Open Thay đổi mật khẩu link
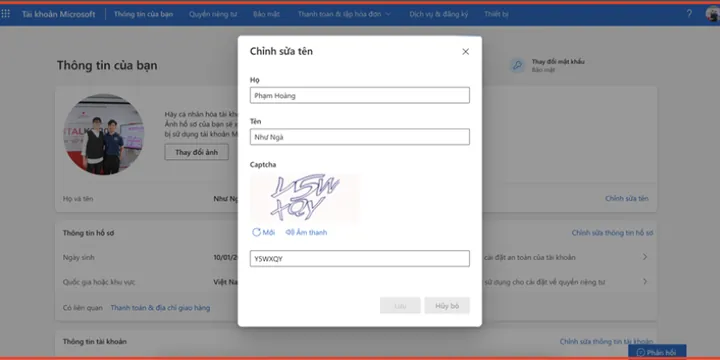Image resolution: width=720 pixels, height=360 pixels. tap(558, 62)
